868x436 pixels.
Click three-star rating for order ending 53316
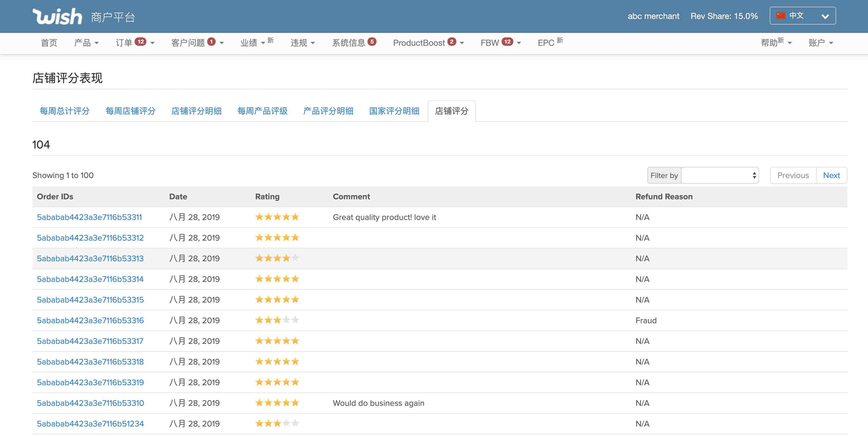(277, 320)
